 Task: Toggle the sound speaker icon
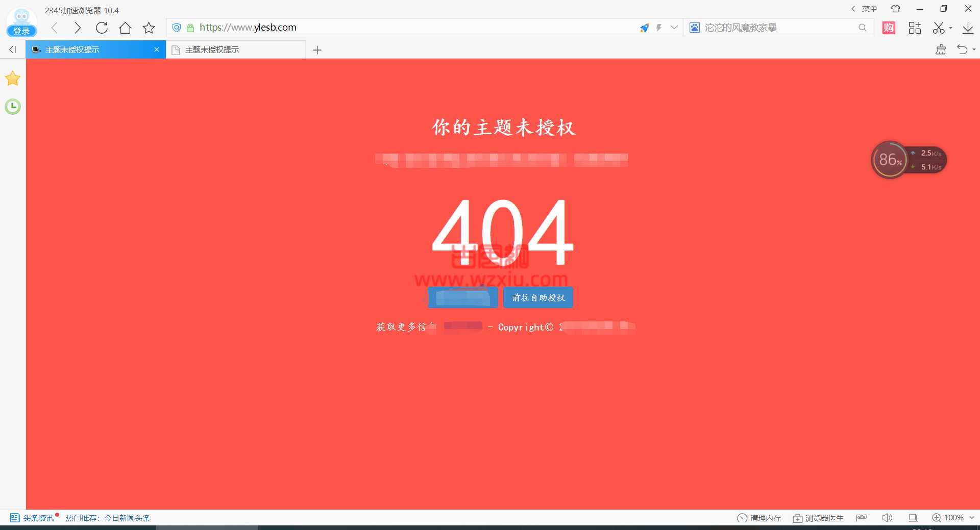[x=887, y=518]
